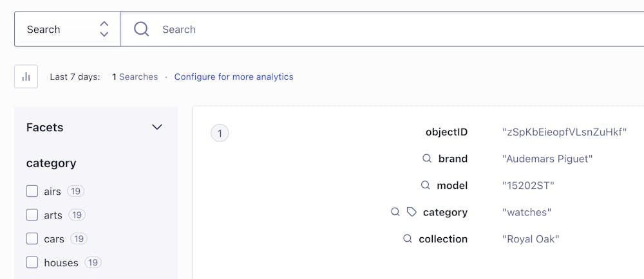Click the record number 1 badge
The width and height of the screenshot is (644, 279).
coord(220,133)
